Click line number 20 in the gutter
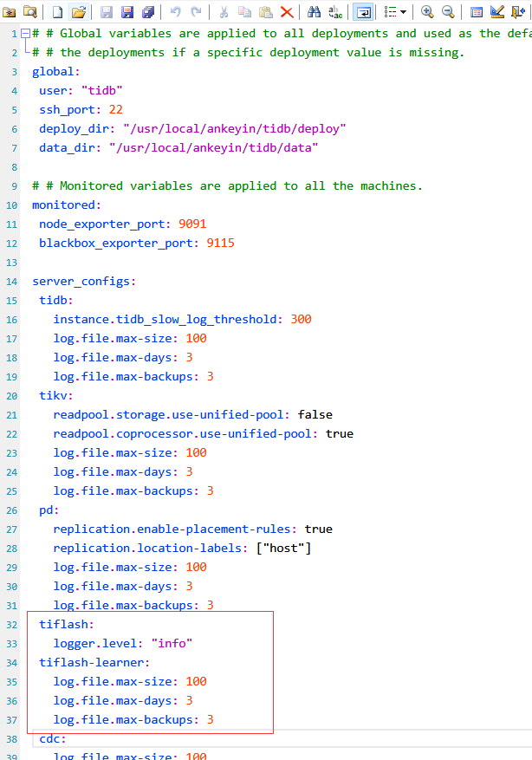 pos(11,396)
